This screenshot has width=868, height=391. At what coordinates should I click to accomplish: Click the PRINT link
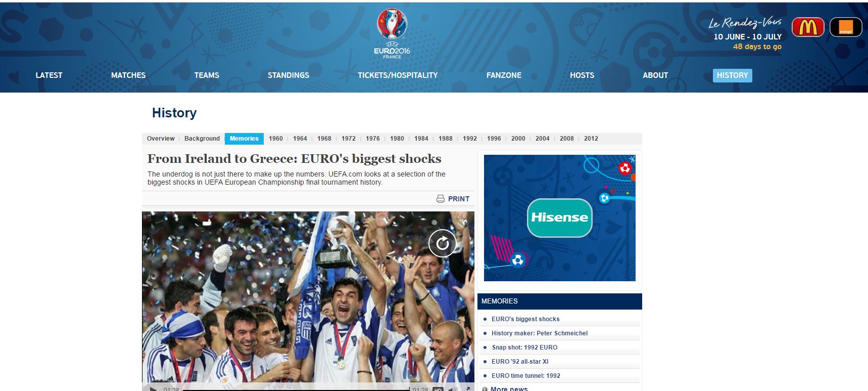[x=459, y=199]
